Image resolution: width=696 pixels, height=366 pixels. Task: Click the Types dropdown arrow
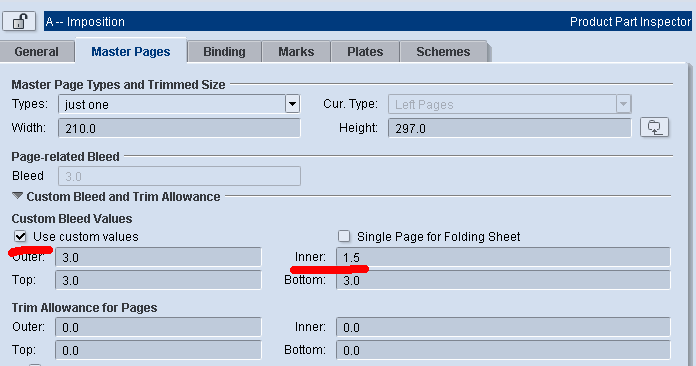tap(292, 105)
